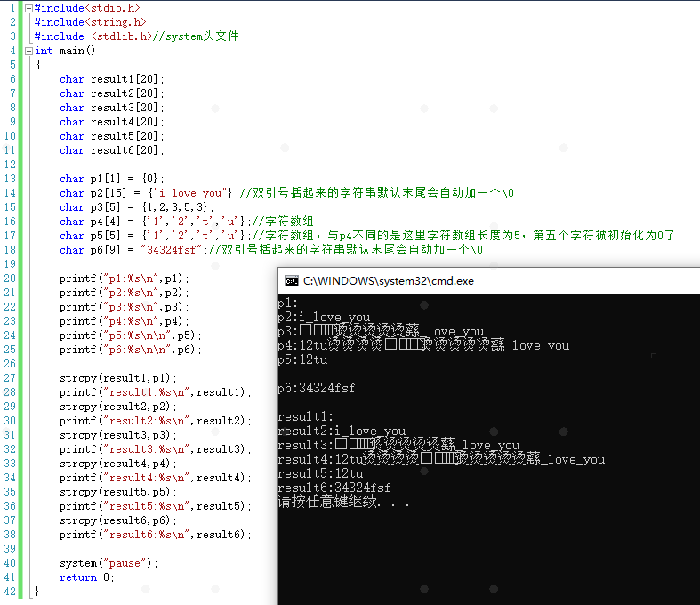Screen dimensions: 700x605
Task: Click the "i_love_you" string literal
Action: 190,193
